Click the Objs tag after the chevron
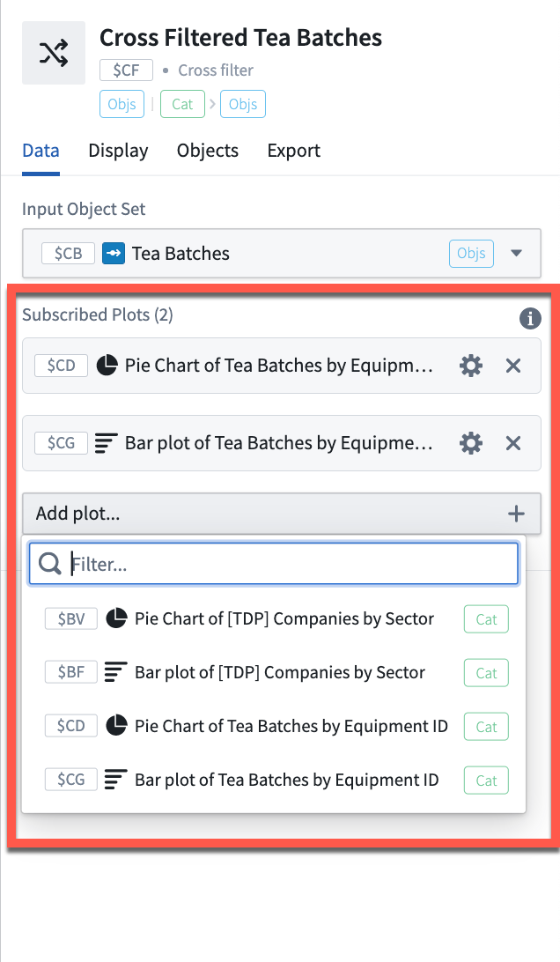The image size is (560, 962). [x=243, y=104]
